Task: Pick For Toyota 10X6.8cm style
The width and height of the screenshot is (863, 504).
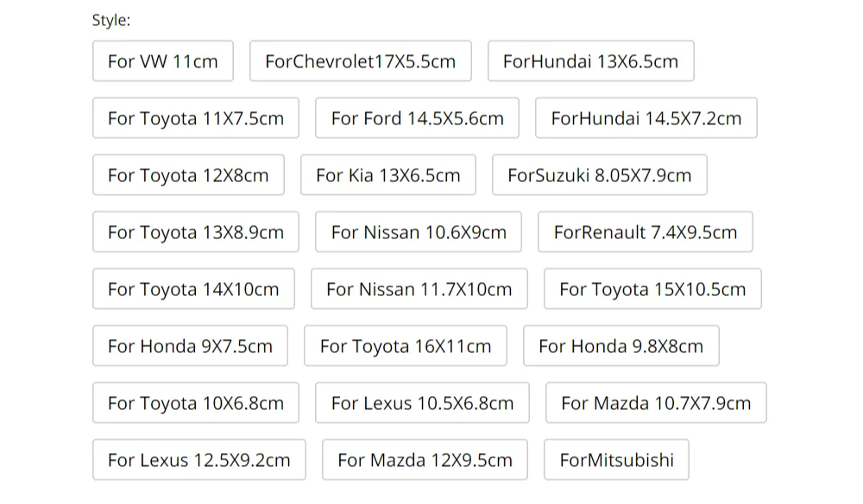Action: (196, 403)
